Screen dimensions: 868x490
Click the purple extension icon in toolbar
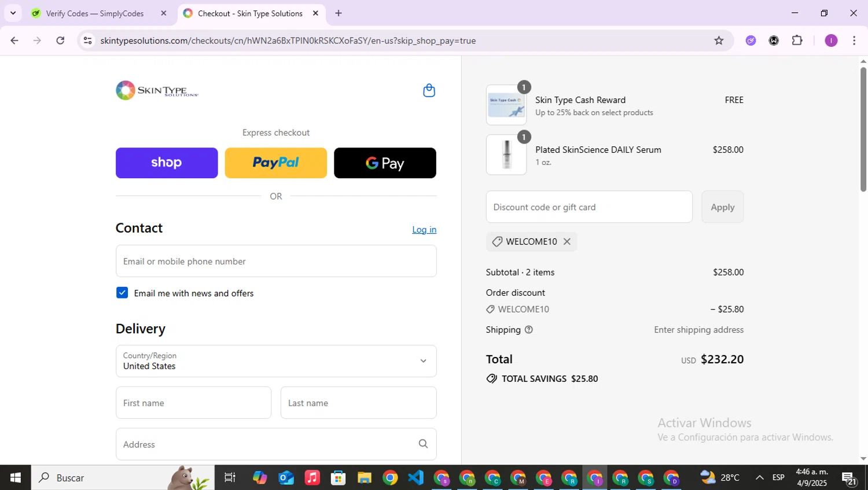click(751, 40)
